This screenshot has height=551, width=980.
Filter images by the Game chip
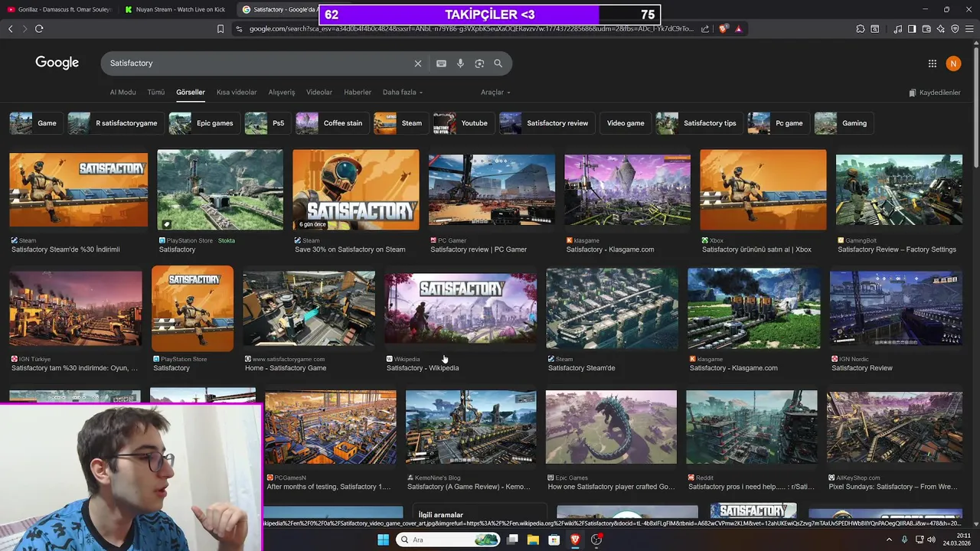point(35,123)
